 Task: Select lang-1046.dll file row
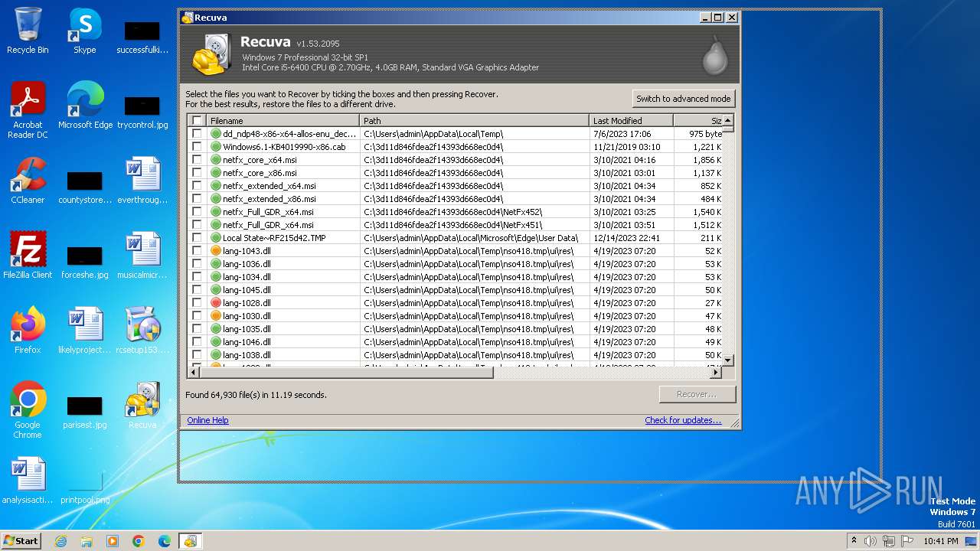pyautogui.click(x=455, y=342)
